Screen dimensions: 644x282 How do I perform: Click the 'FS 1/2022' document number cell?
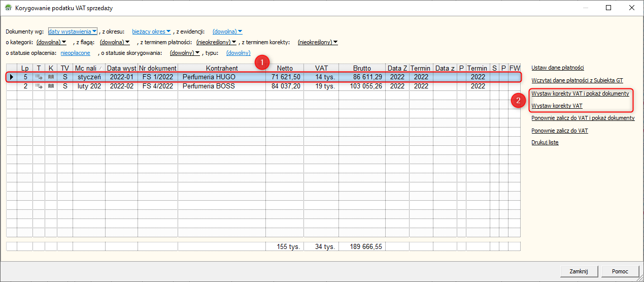[158, 77]
